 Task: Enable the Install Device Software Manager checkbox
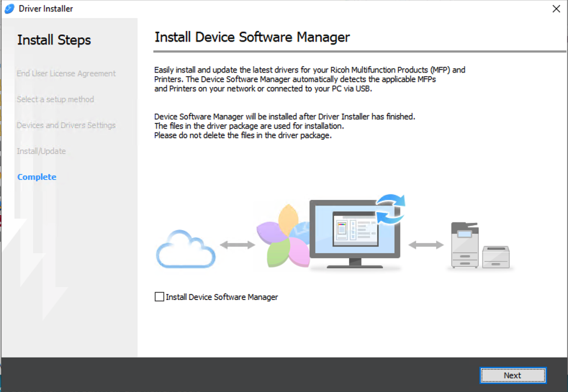[x=159, y=297]
